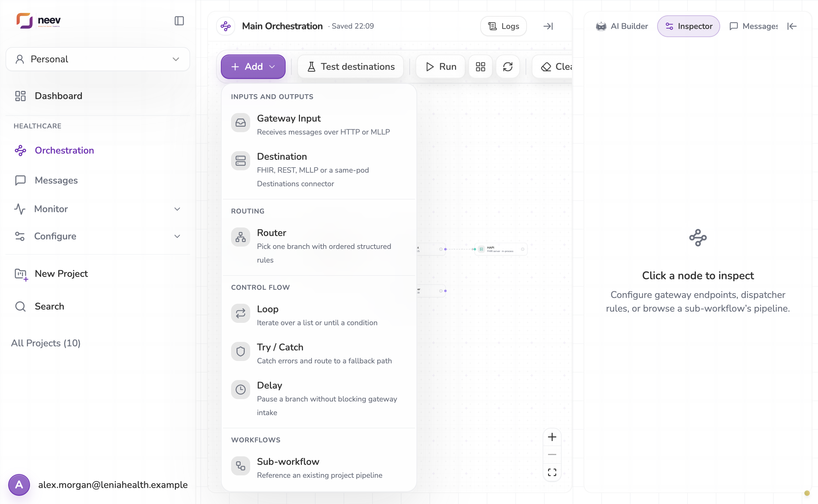Open Messages in the sidebar
The height and width of the screenshot is (504, 818).
click(x=98, y=180)
